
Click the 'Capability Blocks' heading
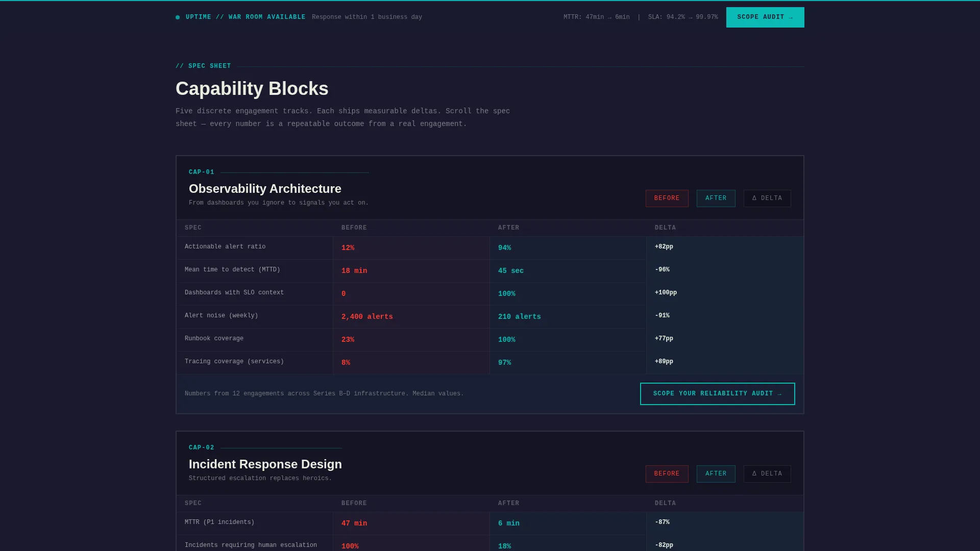[252, 89]
